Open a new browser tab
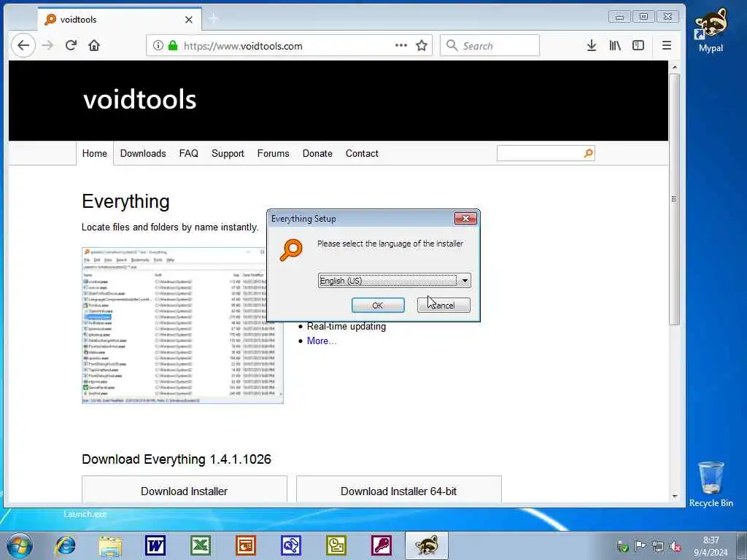747x560 pixels. tap(214, 18)
